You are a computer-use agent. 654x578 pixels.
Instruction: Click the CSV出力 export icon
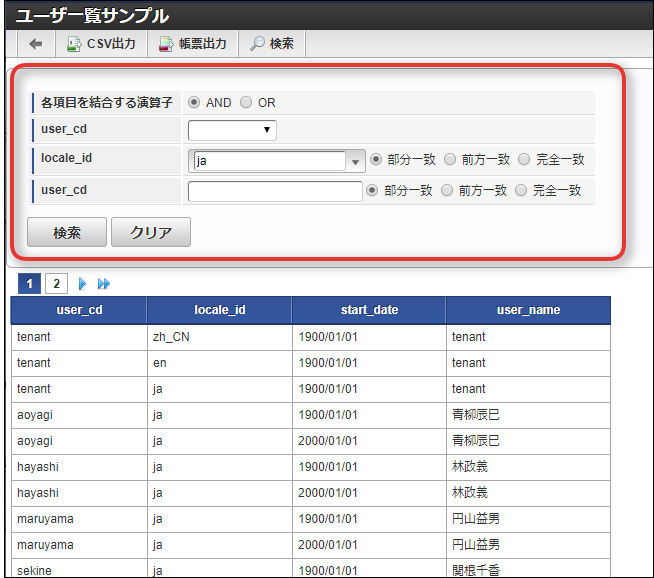point(74,44)
